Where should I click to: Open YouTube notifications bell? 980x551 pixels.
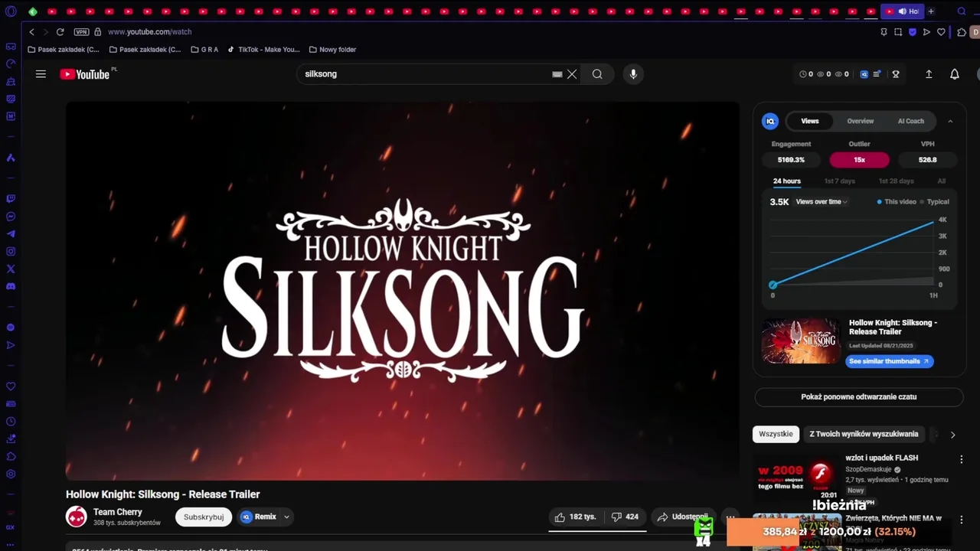955,74
